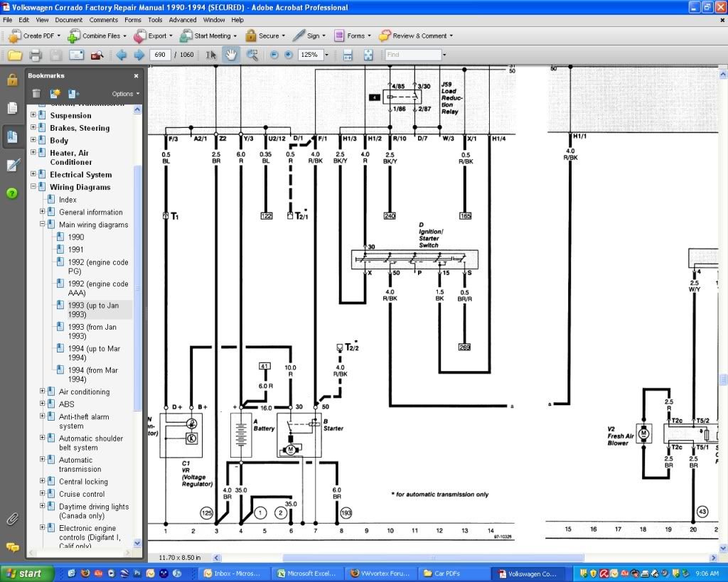Viewport: 728px width, 582px height.
Task: Open the Signatures panel icon
Action: tap(12, 165)
